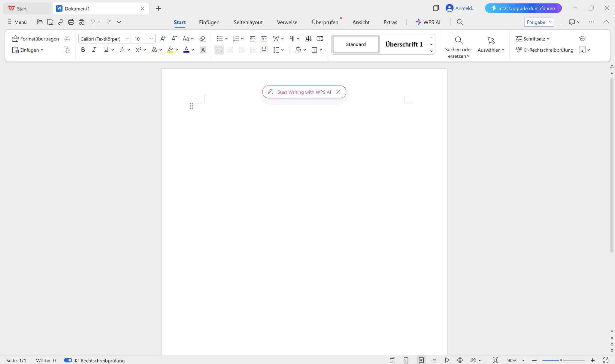615x364 pixels.
Task: Open the print icon
Action: [x=71, y=22]
